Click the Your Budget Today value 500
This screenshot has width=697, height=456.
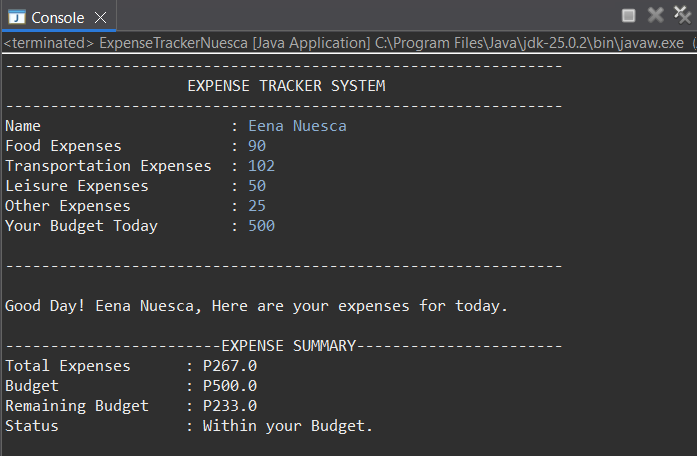click(261, 226)
